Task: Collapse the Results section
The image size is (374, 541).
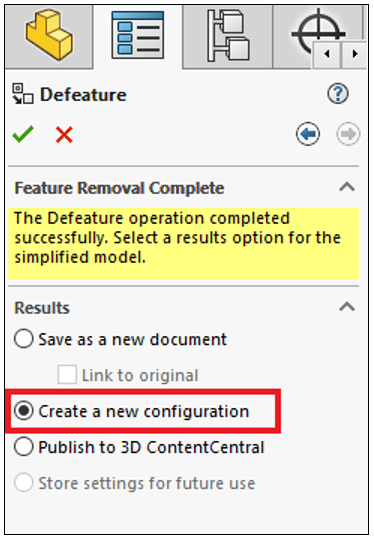Action: pos(347,306)
